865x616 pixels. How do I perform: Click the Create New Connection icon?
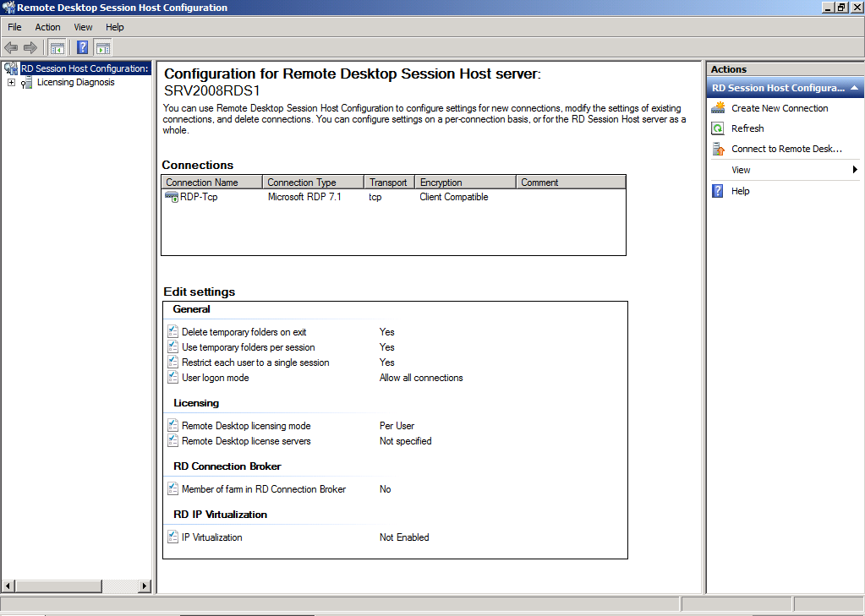point(718,108)
